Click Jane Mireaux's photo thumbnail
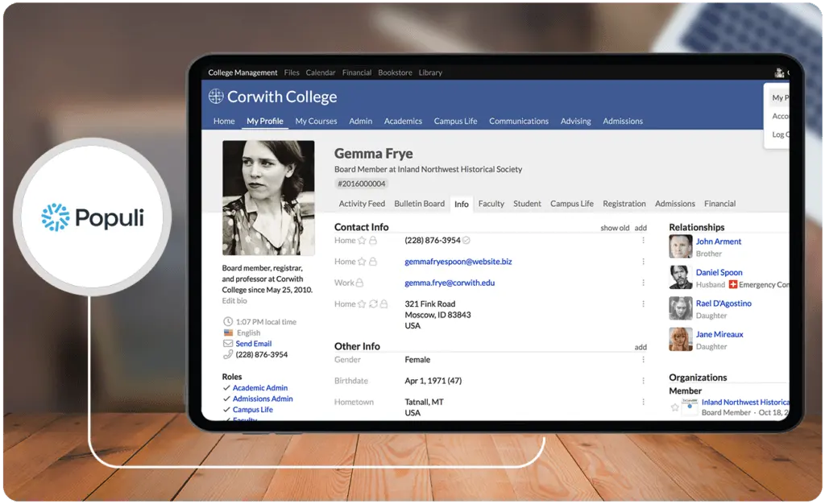 pyautogui.click(x=680, y=339)
